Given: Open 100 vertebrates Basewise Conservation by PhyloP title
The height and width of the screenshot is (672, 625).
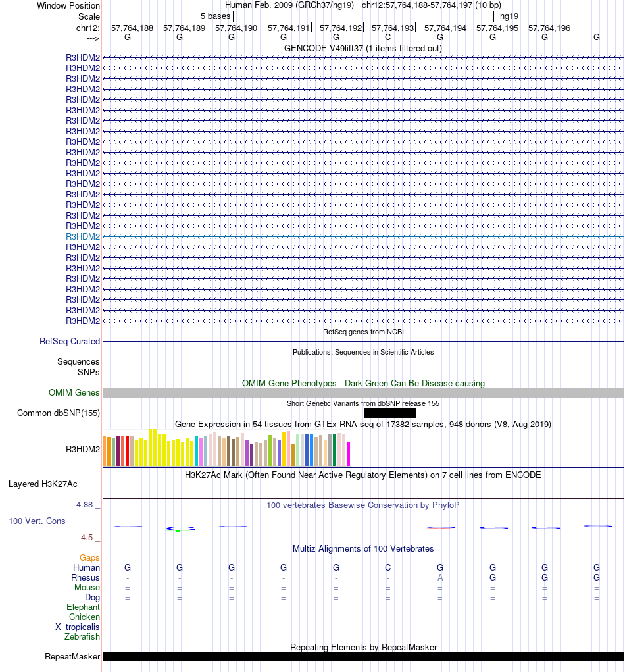Looking at the screenshot, I should [363, 505].
